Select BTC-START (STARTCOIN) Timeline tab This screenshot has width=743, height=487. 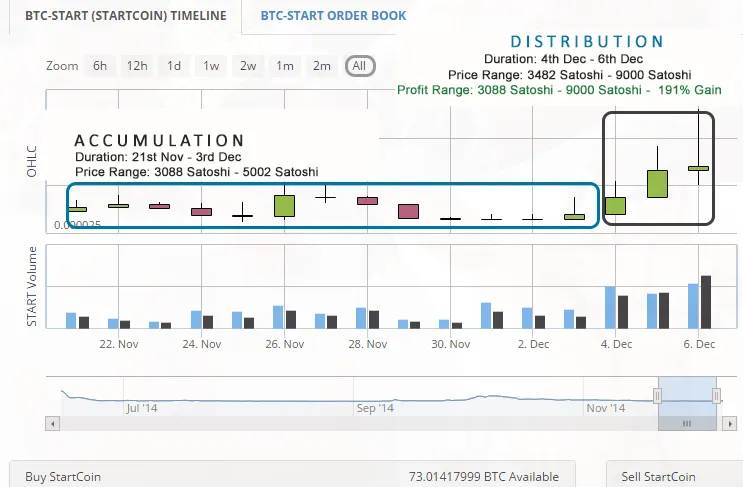tap(126, 16)
